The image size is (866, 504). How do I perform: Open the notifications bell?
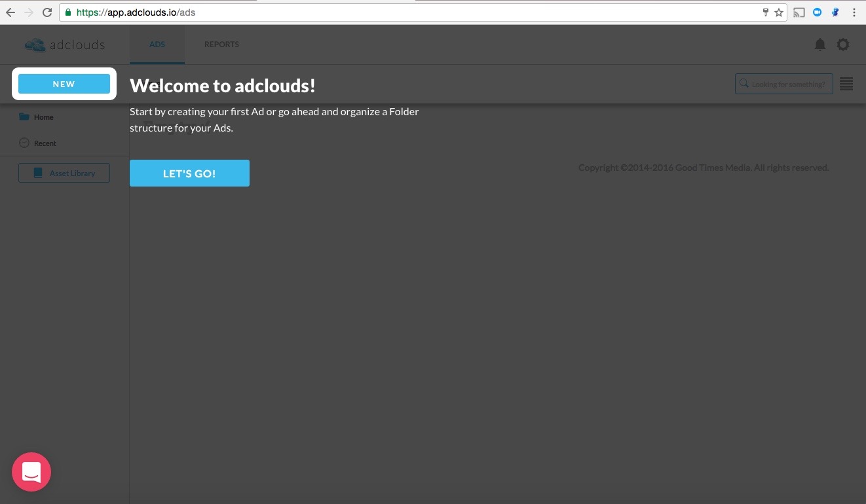[x=819, y=45]
